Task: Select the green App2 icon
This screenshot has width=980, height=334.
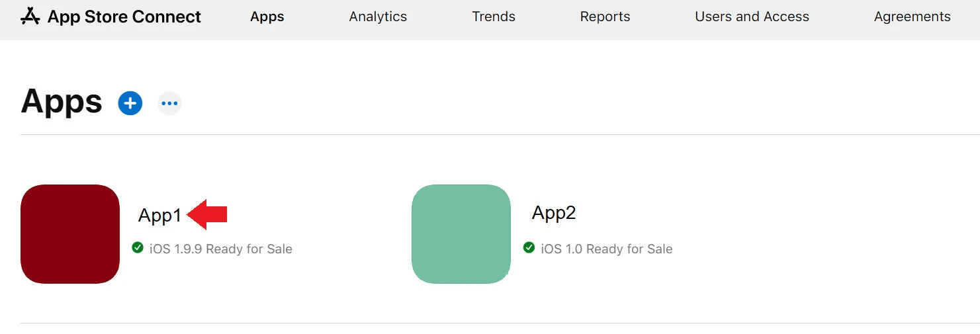Action: click(461, 234)
